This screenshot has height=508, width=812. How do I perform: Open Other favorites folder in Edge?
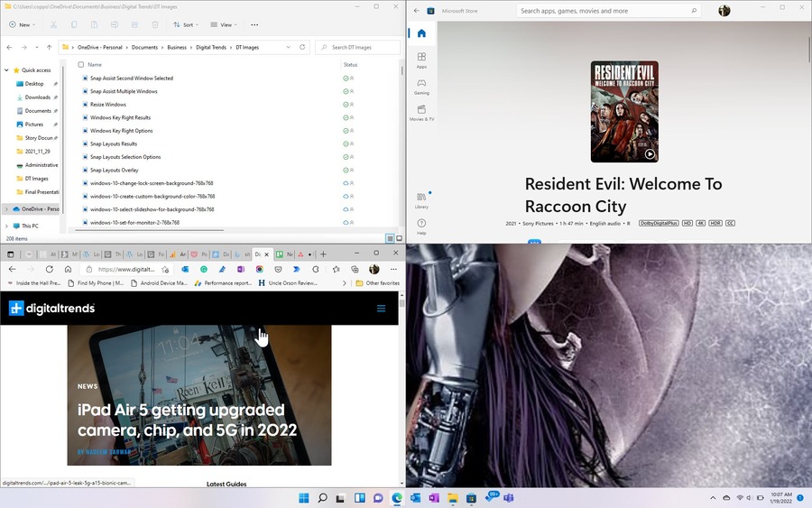tap(378, 283)
